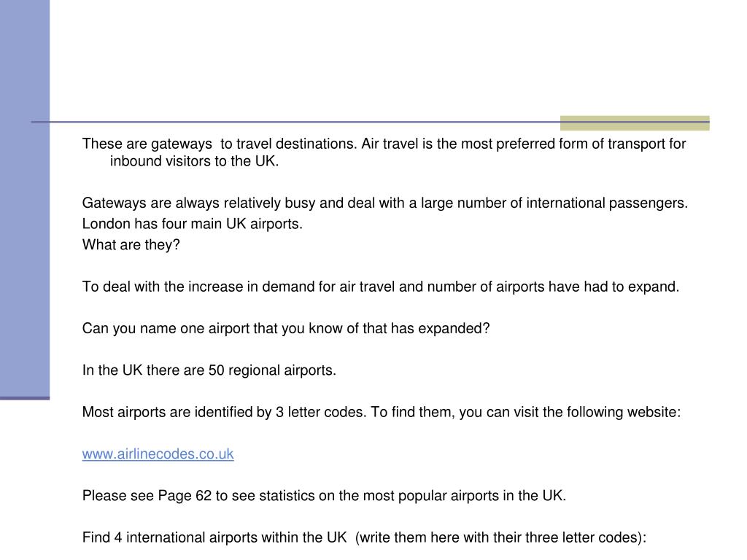Select the line 'inbound visitors to the UK.'
The height and width of the screenshot is (560, 747).
click(194, 161)
